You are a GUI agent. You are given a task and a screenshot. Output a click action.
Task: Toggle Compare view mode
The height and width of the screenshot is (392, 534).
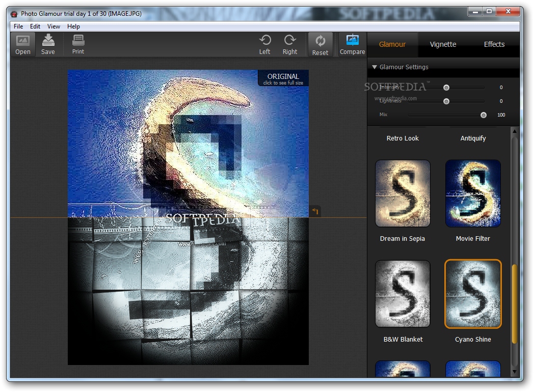tap(352, 44)
